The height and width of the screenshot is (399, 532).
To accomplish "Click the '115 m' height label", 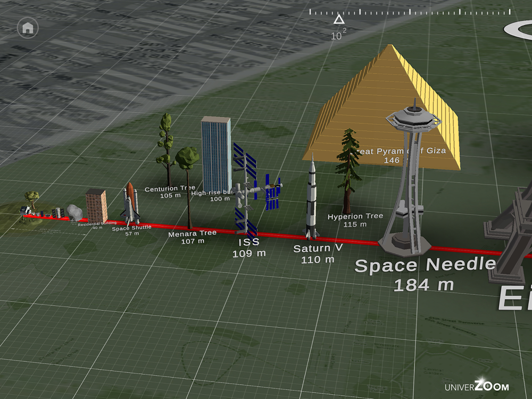I will click(x=355, y=225).
